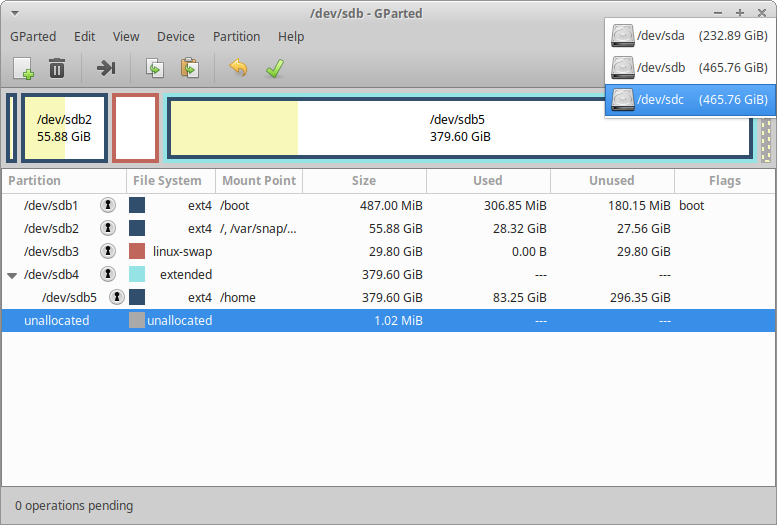Open the Partition menu
This screenshot has height=525, width=777.
[x=236, y=36]
